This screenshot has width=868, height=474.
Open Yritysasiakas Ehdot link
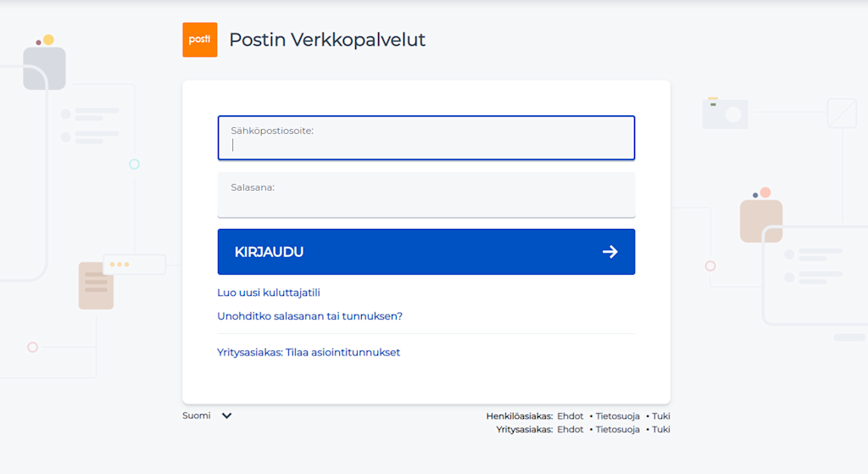tap(570, 429)
